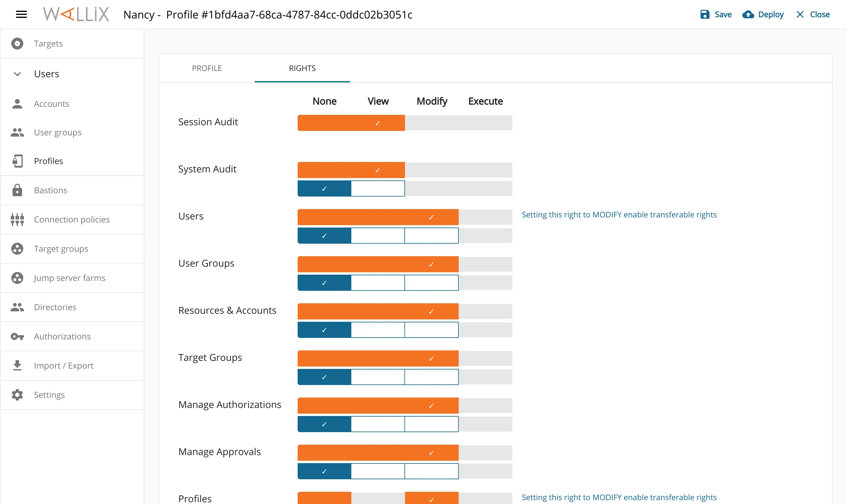Select the RIGHTS tab
Screen dimensions: 847x504
click(x=302, y=68)
